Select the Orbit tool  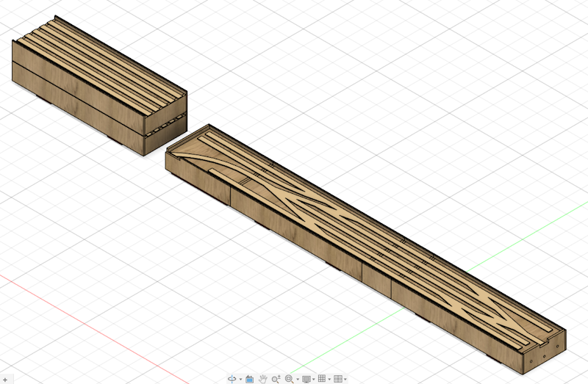[x=232, y=379]
